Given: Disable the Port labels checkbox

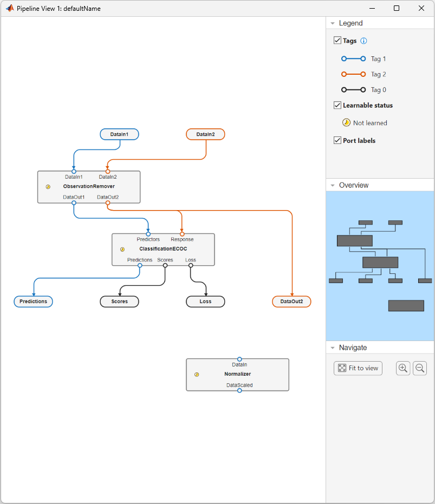Looking at the screenshot, I should click(x=337, y=140).
